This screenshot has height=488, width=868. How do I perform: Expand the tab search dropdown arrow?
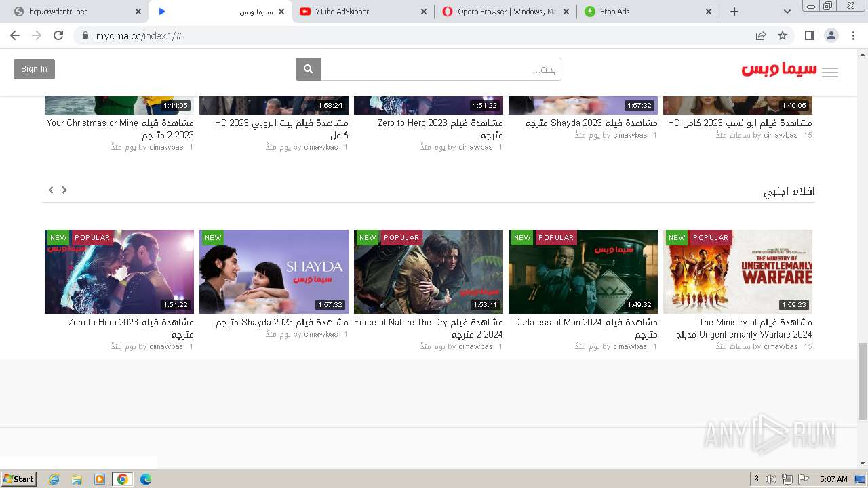[787, 12]
